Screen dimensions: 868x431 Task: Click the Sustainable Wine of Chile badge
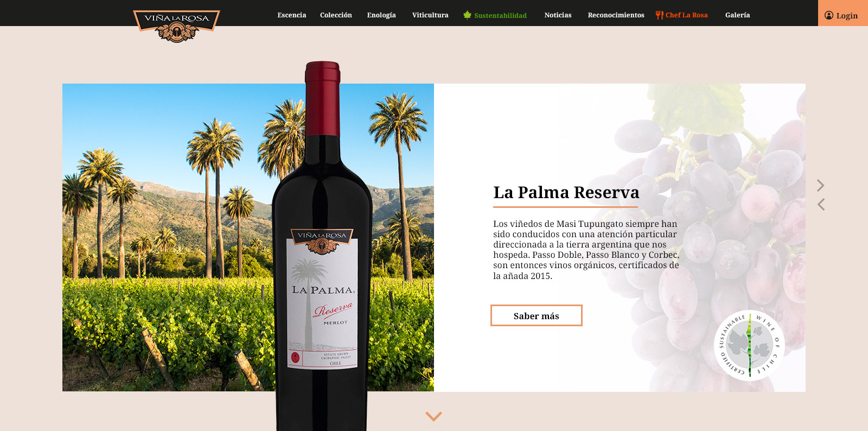coord(749,345)
